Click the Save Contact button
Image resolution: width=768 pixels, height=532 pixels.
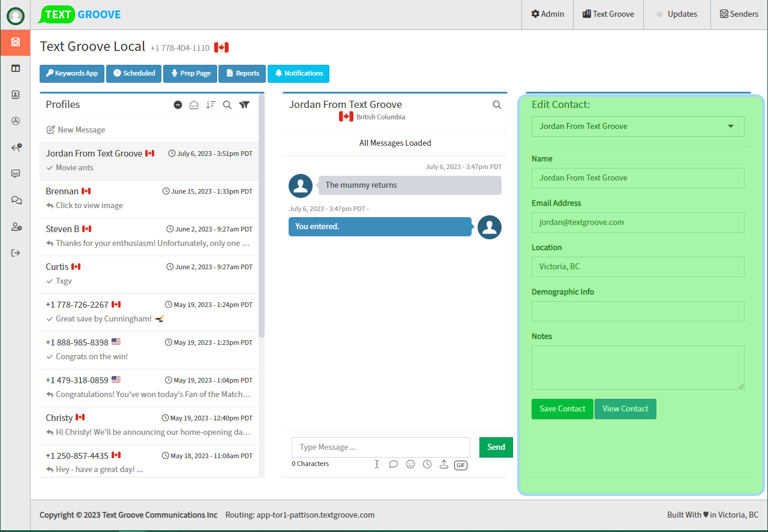click(x=562, y=409)
